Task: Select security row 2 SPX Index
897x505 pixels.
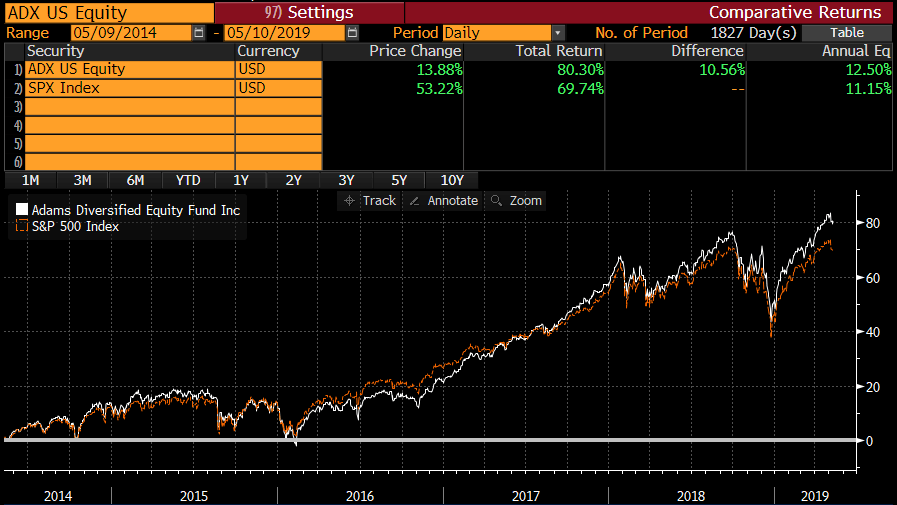Action: [x=130, y=88]
